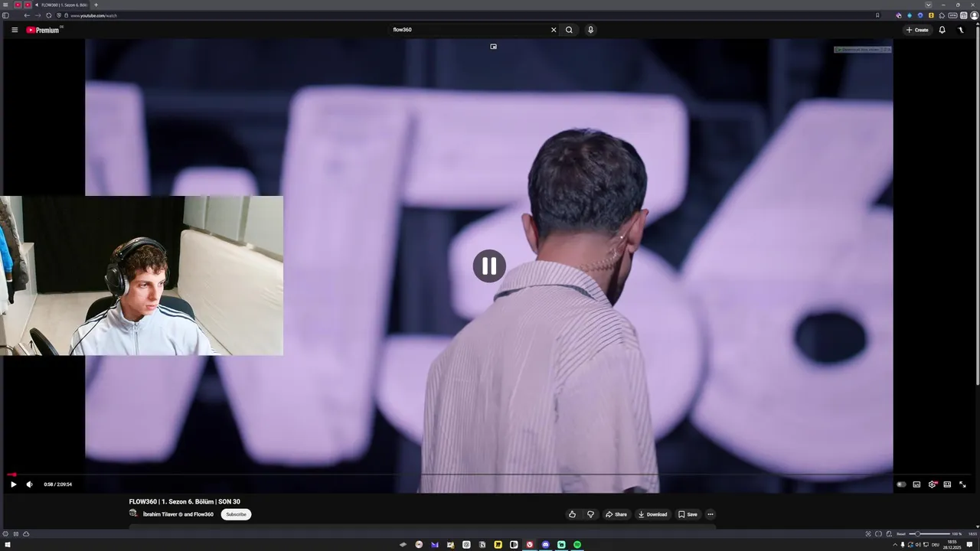This screenshot has width=980, height=551.
Task: Go to YouTube Premium home logo
Action: pos(44,30)
